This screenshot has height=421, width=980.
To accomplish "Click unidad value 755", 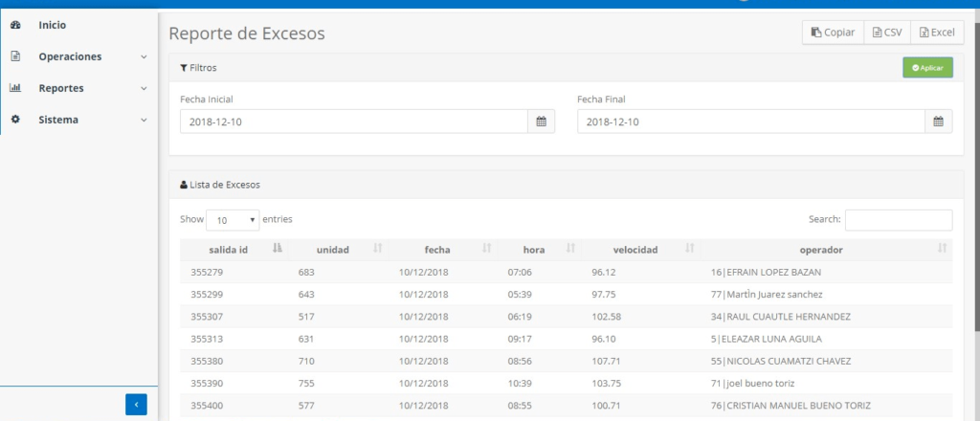I will click(306, 384).
